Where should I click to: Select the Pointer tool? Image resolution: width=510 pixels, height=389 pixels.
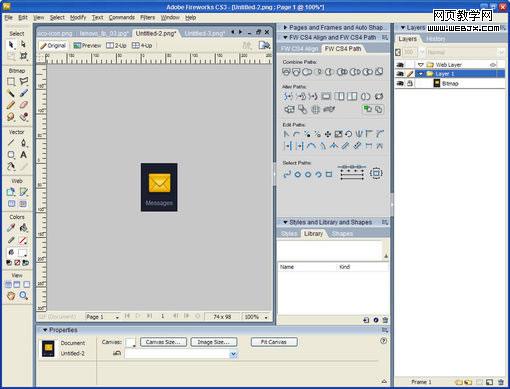click(11, 44)
